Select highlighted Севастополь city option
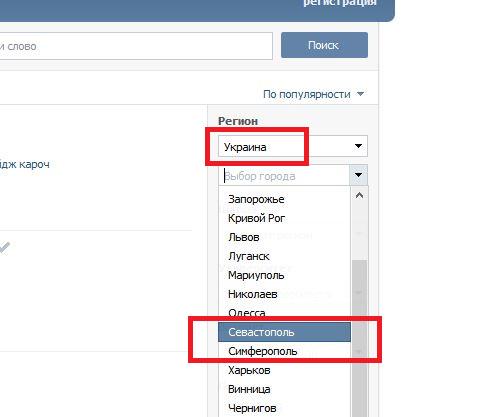 click(x=284, y=332)
